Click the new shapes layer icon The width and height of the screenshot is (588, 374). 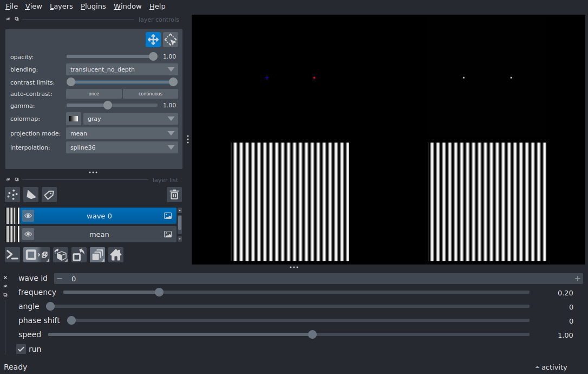pos(31,195)
